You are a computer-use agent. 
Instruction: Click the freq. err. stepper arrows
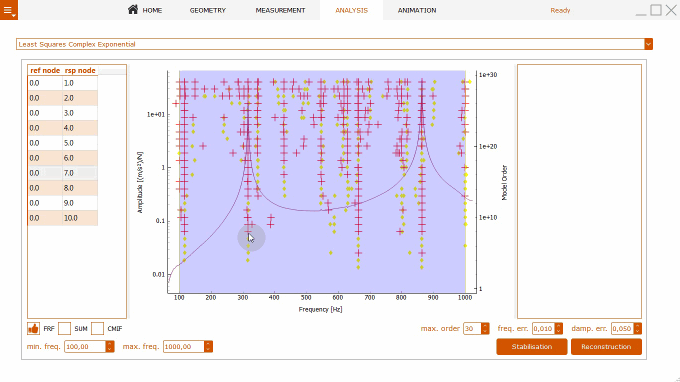tap(559, 329)
